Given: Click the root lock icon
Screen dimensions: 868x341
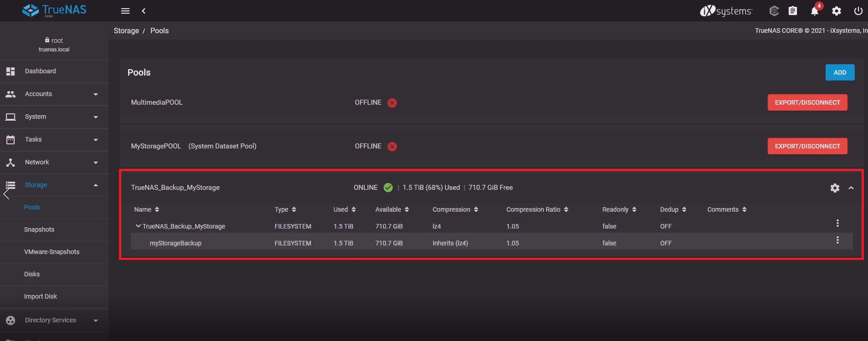Looking at the screenshot, I should 47,40.
